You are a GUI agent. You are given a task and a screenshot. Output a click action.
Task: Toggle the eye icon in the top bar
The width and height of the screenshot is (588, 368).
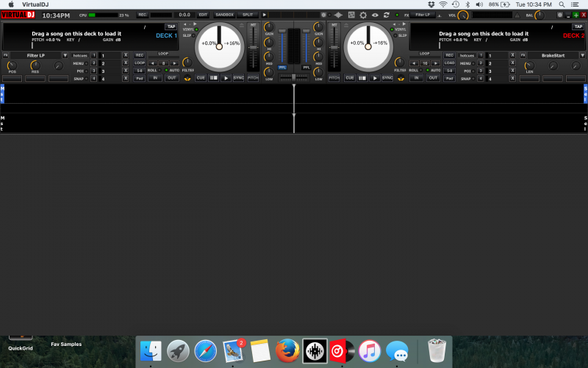(x=375, y=15)
